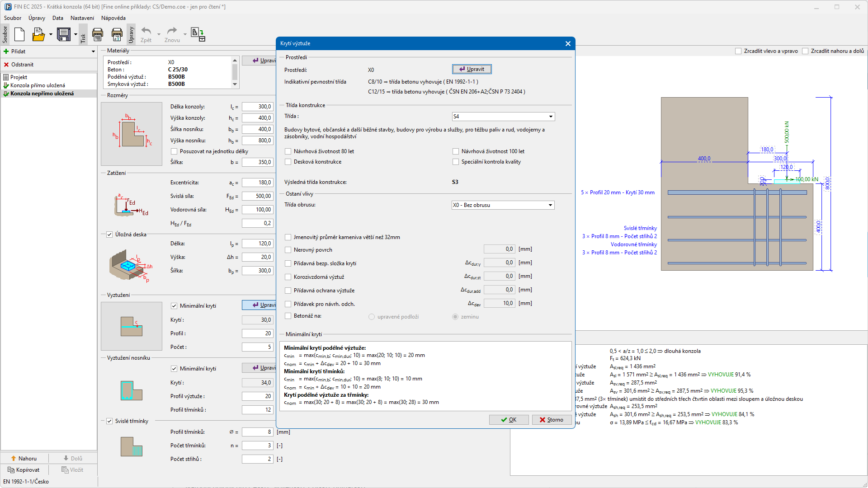Click the new file icon
868x488 pixels.
19,34
